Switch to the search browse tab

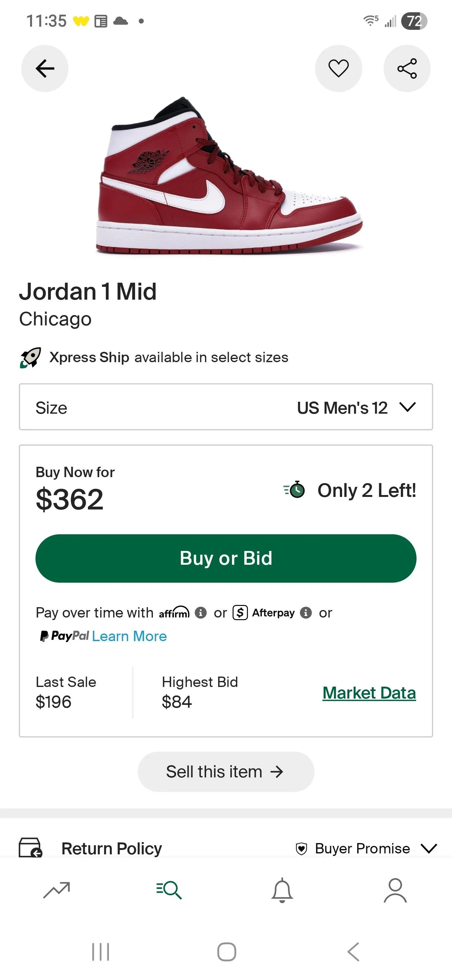pyautogui.click(x=169, y=890)
